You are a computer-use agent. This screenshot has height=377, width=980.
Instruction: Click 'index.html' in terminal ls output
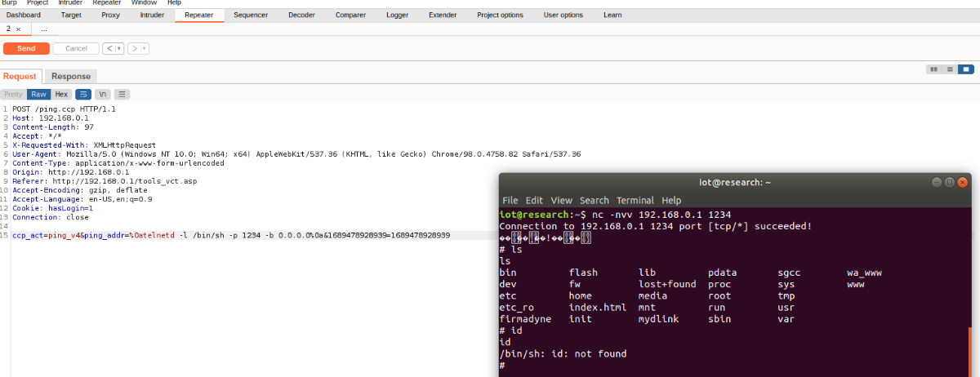click(598, 308)
